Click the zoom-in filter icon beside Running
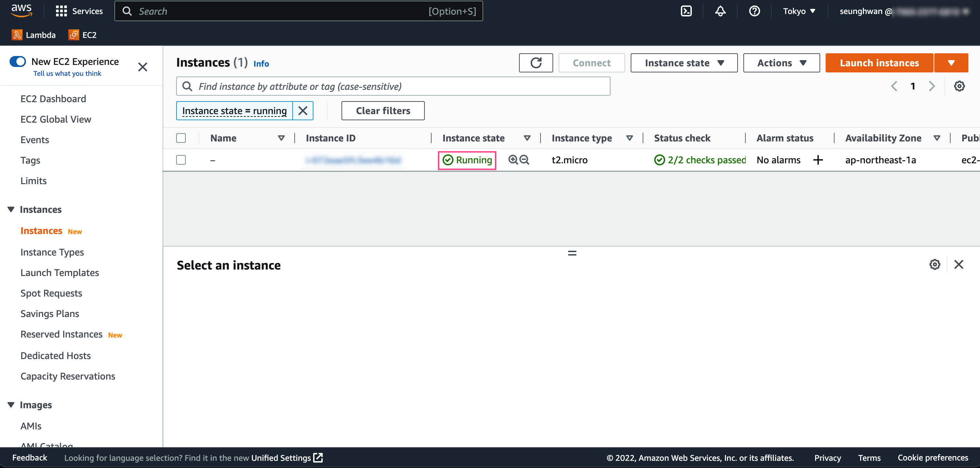980x468 pixels. 513,160
